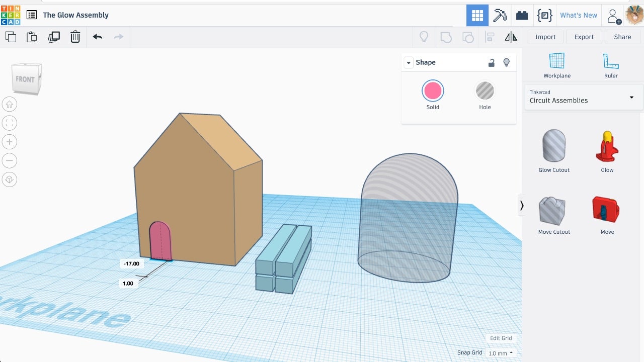The height and width of the screenshot is (362, 644).
Task: Click the Duplicate and repeat icon
Action: [54, 37]
